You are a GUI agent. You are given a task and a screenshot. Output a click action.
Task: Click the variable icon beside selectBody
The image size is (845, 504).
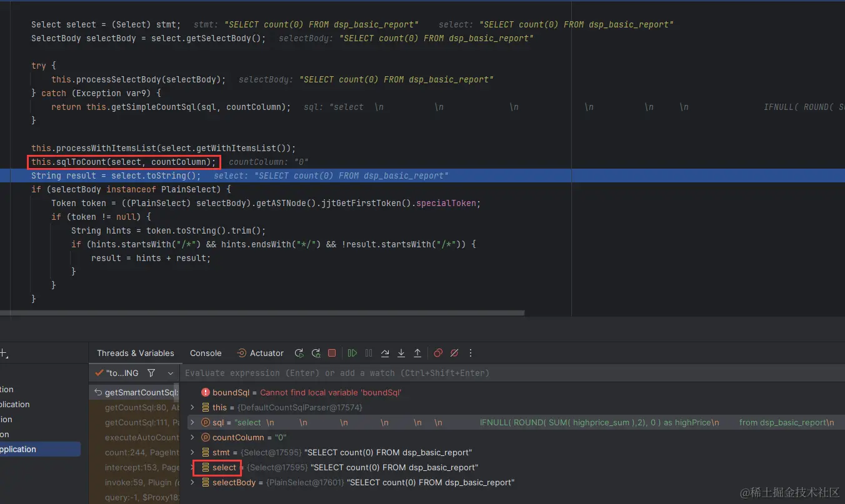205,482
